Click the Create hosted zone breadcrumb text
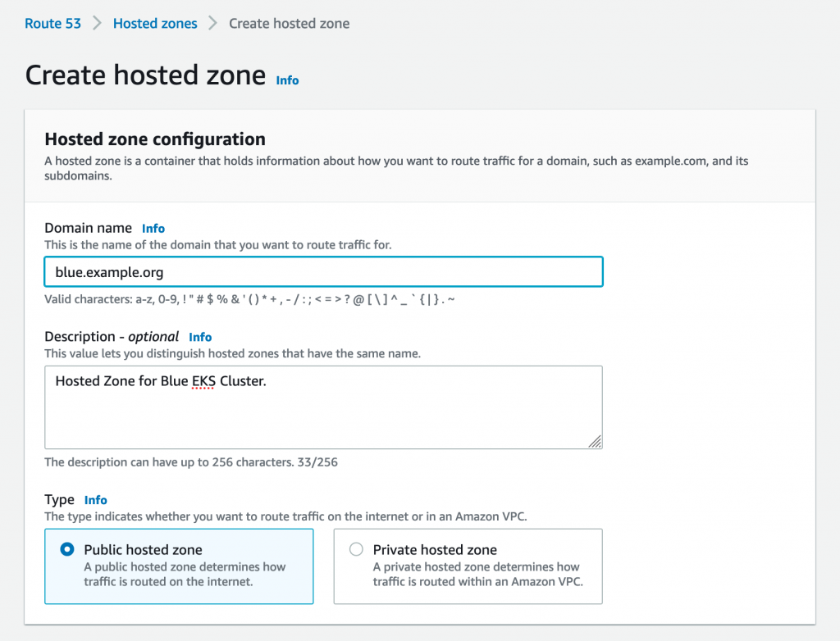The width and height of the screenshot is (840, 641). point(290,24)
